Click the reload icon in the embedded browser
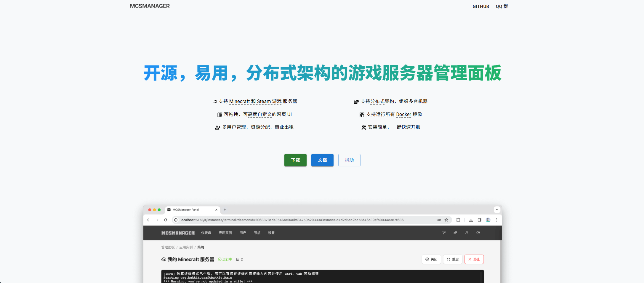The width and height of the screenshot is (644, 283). (x=166, y=220)
